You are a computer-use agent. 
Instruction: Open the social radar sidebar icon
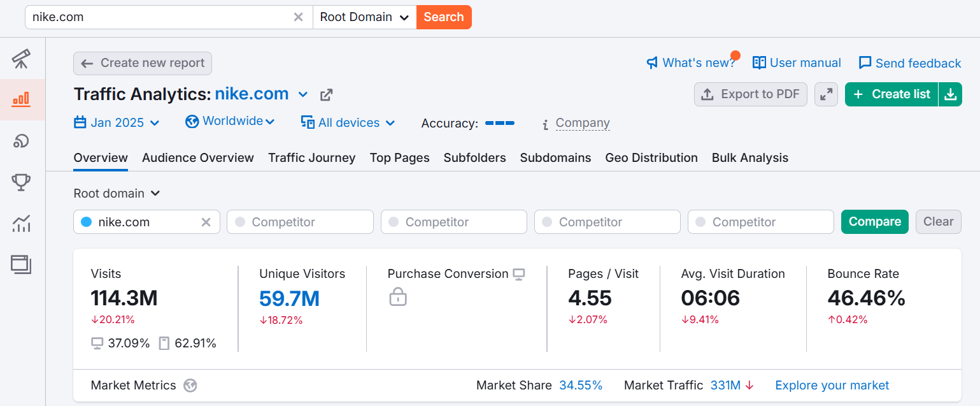pos(22,141)
